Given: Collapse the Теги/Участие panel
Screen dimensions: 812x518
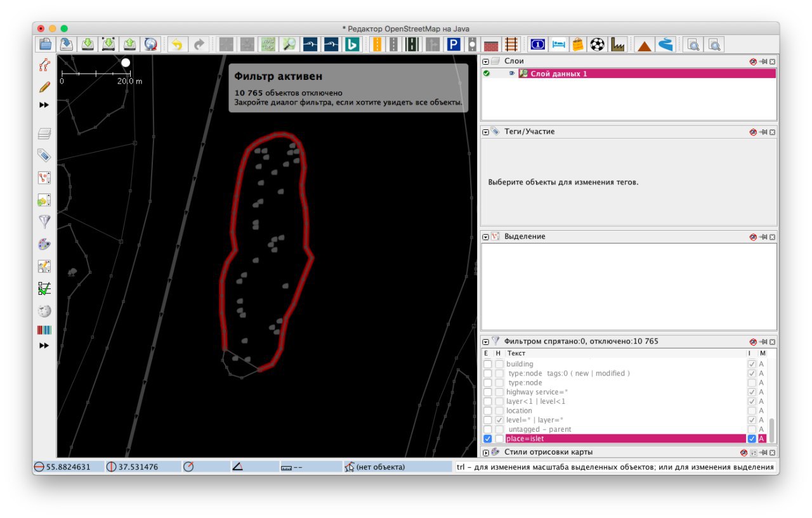Looking at the screenshot, I should point(485,132).
